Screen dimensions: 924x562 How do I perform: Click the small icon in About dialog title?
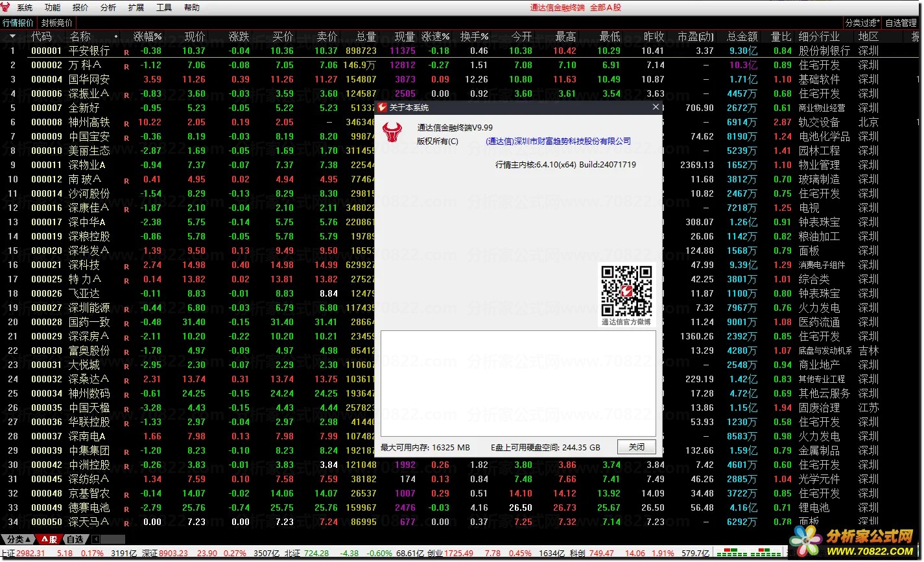(x=383, y=107)
